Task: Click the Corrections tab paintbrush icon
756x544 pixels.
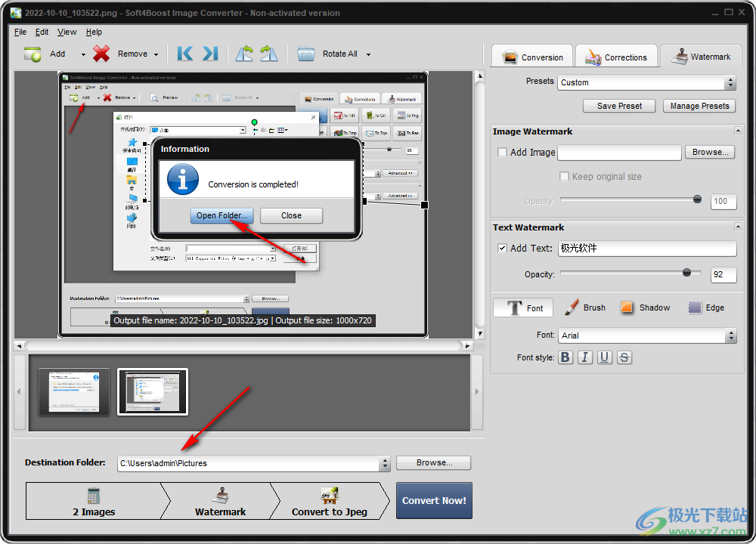Action: (593, 57)
